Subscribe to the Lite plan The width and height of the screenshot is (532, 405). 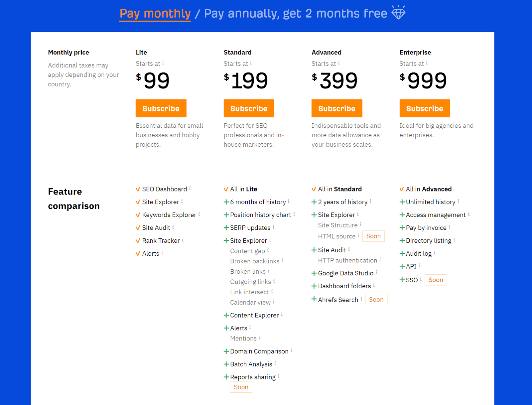[x=161, y=108]
